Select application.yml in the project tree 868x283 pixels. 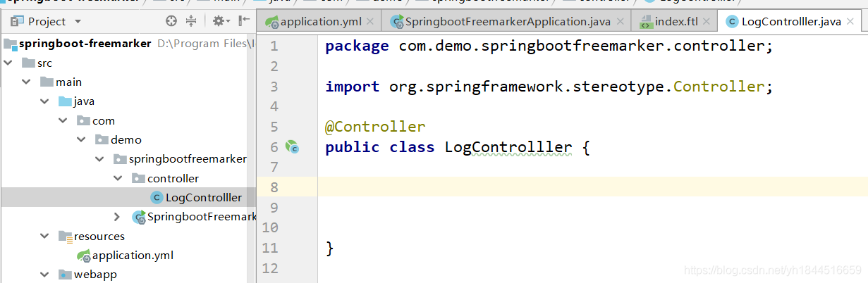(x=133, y=256)
